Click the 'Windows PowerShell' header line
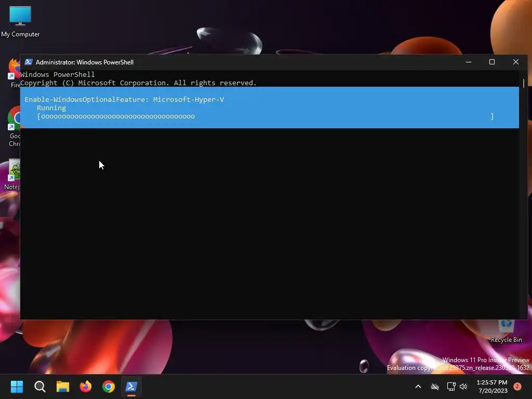Viewport: 532px width, 399px height. [x=57, y=74]
